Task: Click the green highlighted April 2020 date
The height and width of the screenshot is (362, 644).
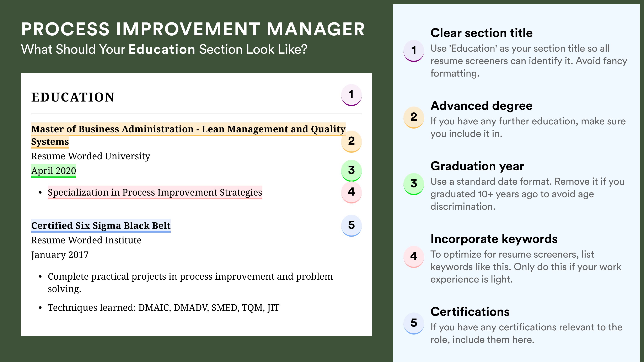Action: point(54,171)
